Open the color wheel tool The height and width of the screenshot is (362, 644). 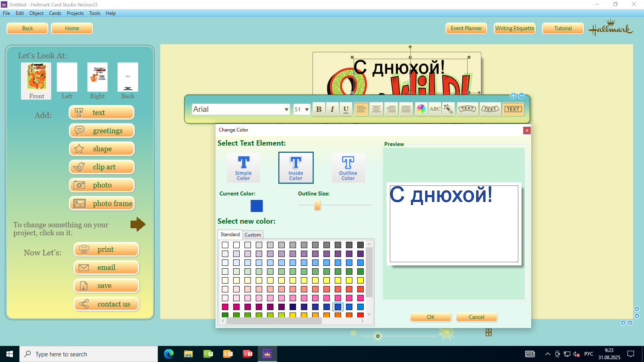click(421, 109)
